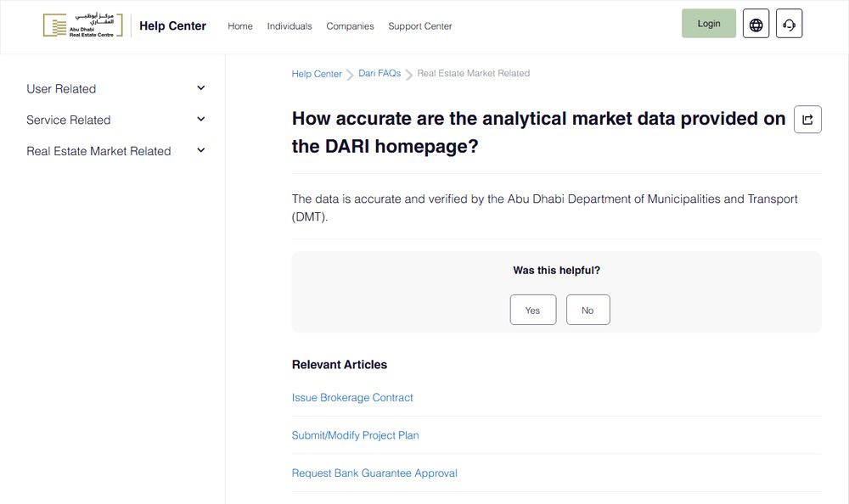
Task: Click the Abu Dhabi Real Estate Centre logo
Action: 83,25
